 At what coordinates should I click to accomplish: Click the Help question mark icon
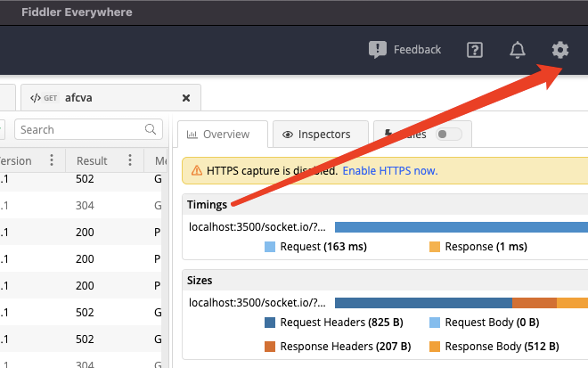tap(475, 50)
